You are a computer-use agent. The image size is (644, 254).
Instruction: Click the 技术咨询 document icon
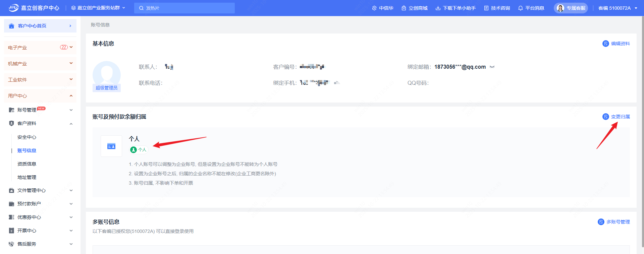tap(486, 8)
